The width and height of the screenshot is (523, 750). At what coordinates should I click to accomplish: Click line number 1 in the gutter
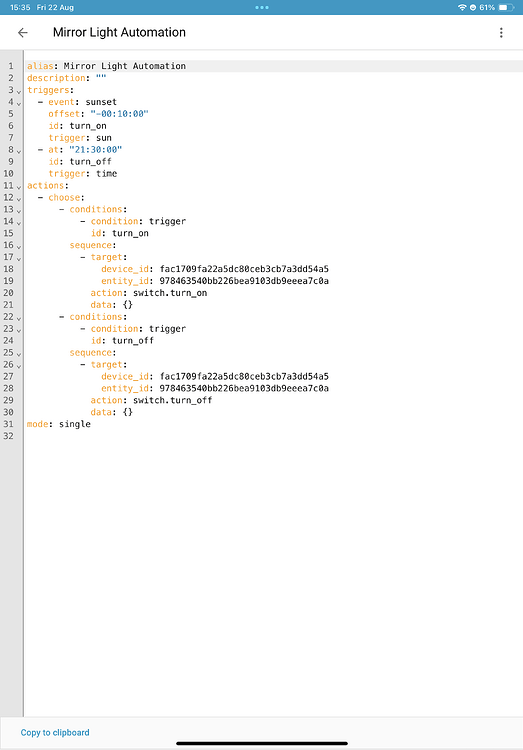(x=11, y=66)
